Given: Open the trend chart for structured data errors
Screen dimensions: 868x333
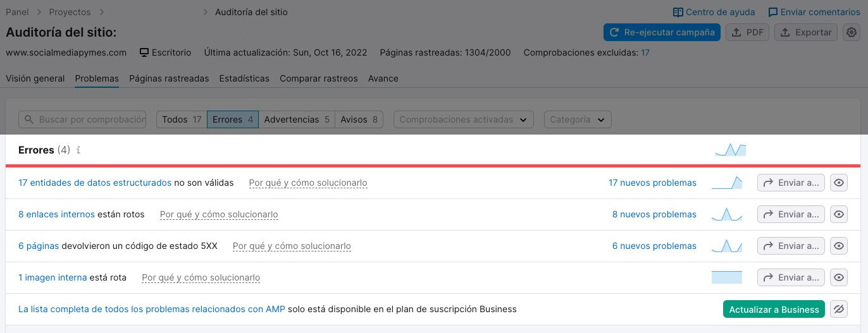Looking at the screenshot, I should pos(727,183).
